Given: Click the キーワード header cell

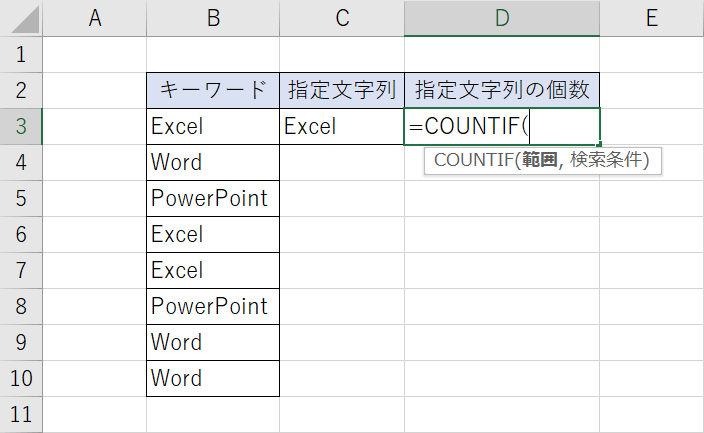Looking at the screenshot, I should [x=213, y=90].
